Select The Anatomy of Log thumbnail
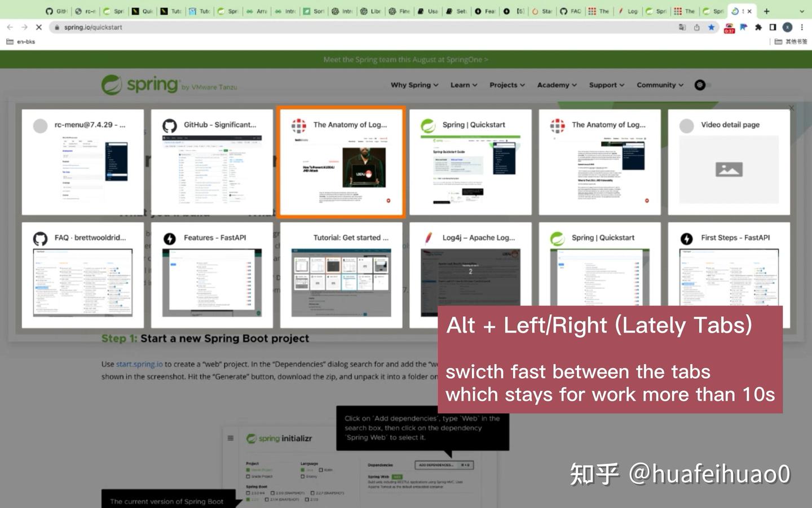Viewport: 812px width, 508px height. [341, 162]
